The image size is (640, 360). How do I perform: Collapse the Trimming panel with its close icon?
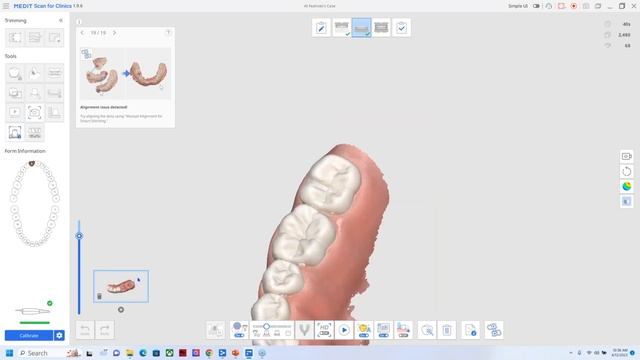pos(61,20)
